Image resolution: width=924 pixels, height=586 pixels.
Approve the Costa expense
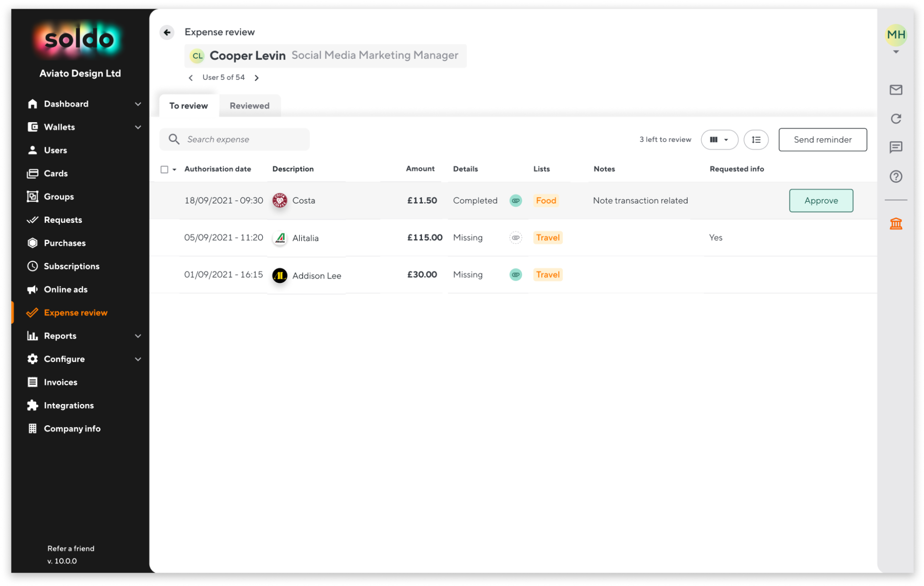(x=821, y=200)
